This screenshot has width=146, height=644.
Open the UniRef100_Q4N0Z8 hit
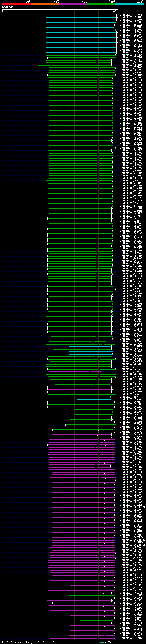(131, 417)
